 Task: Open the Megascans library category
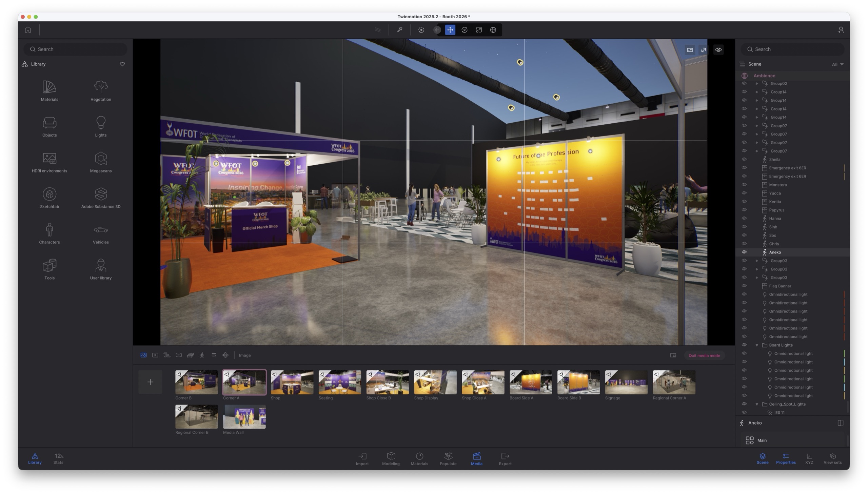click(x=100, y=162)
